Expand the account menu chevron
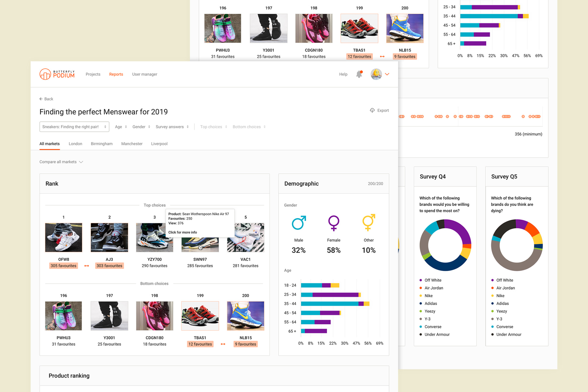588x392 pixels. 387,74
